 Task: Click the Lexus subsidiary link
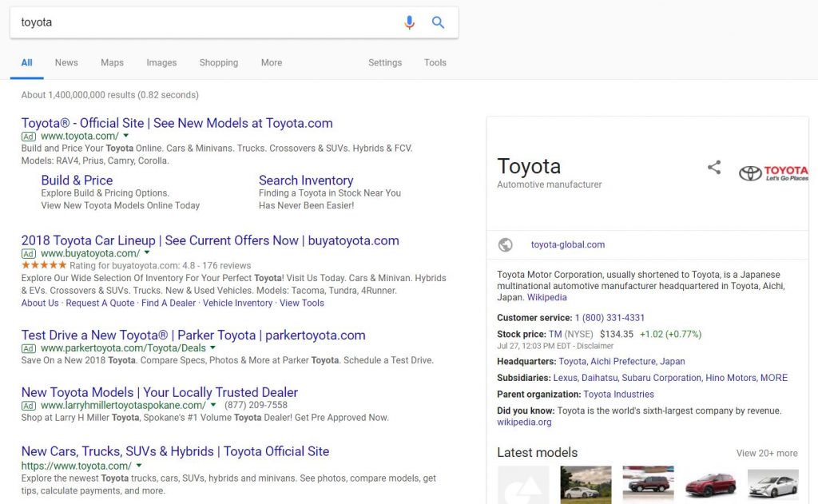565,378
